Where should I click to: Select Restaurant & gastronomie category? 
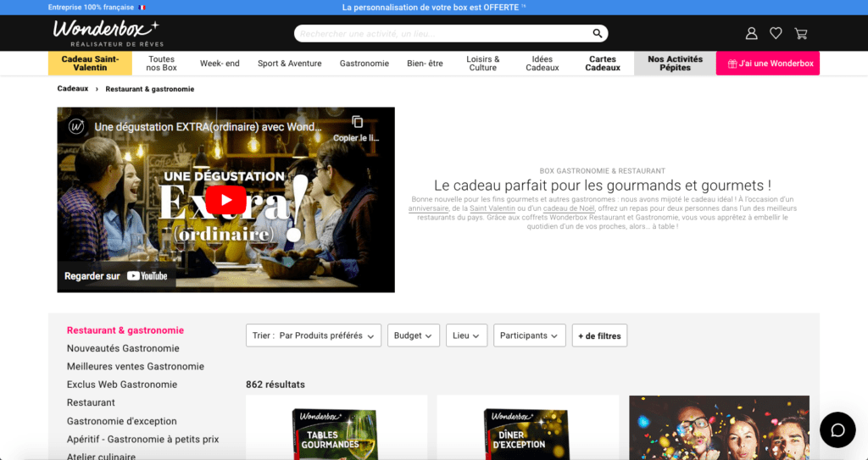[125, 330]
